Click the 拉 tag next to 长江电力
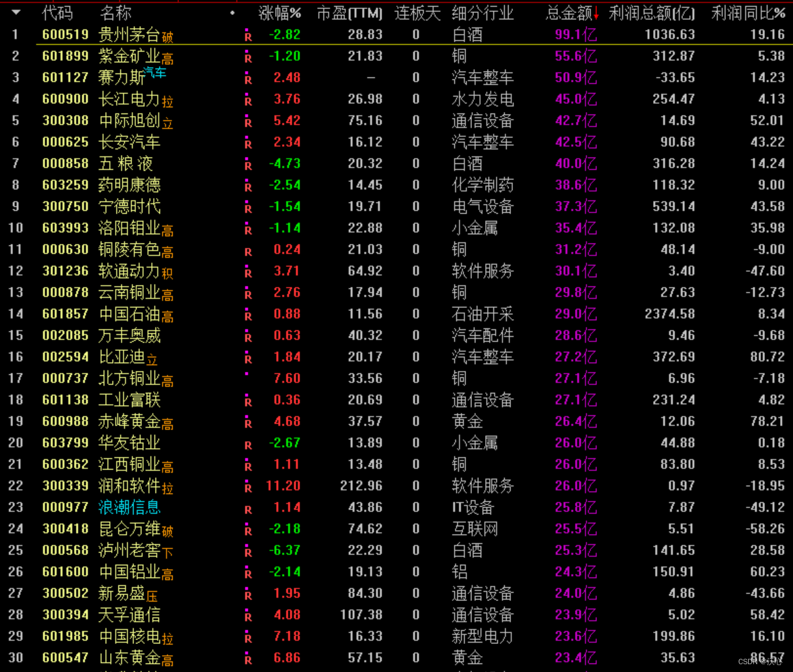Screen dimensions: 793x672 coord(167,102)
